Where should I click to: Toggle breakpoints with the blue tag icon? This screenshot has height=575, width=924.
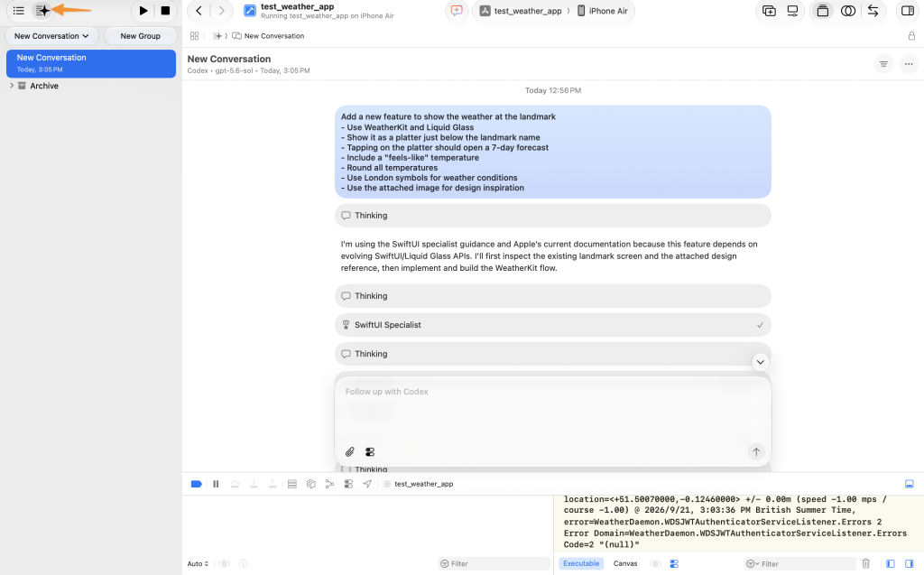point(196,484)
